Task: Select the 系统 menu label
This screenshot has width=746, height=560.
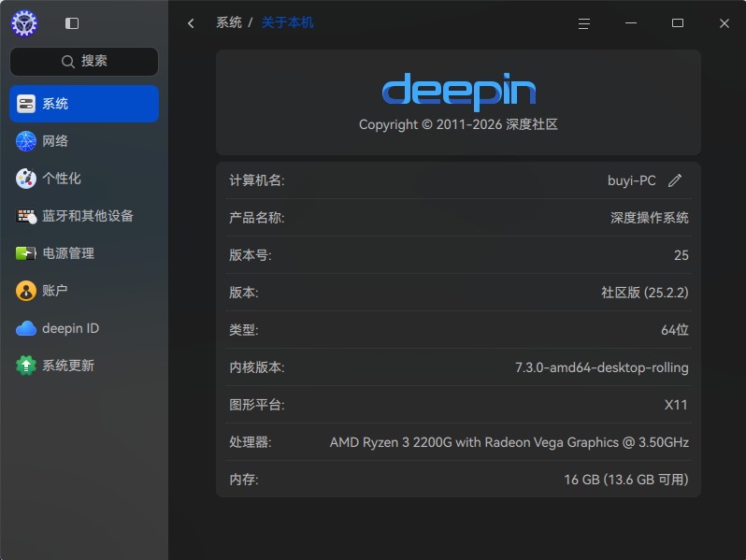Action: (55, 104)
